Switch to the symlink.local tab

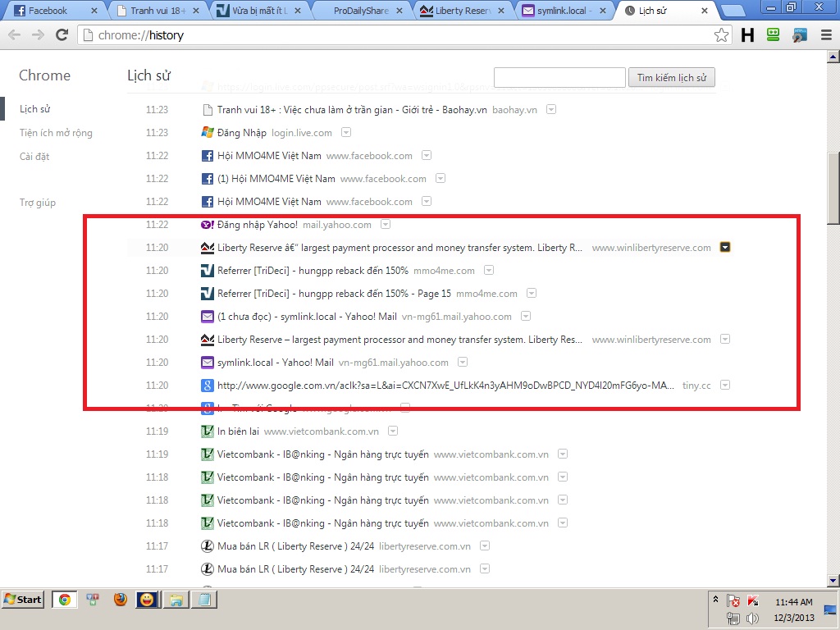[564, 11]
